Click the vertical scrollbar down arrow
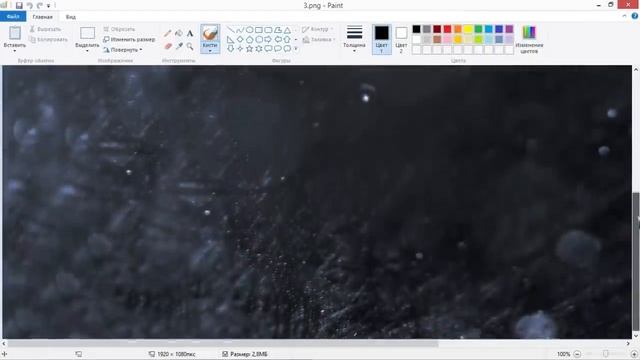This screenshot has width=640, height=360. 636,336
